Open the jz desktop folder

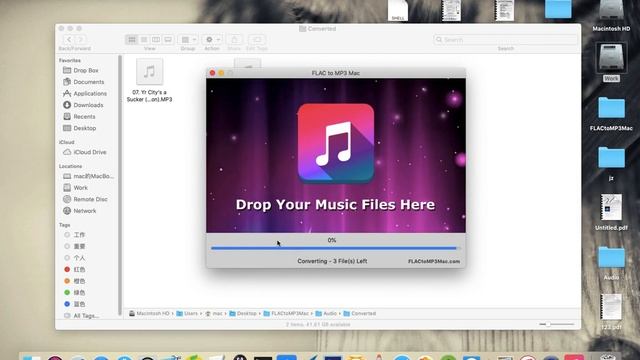tap(611, 163)
